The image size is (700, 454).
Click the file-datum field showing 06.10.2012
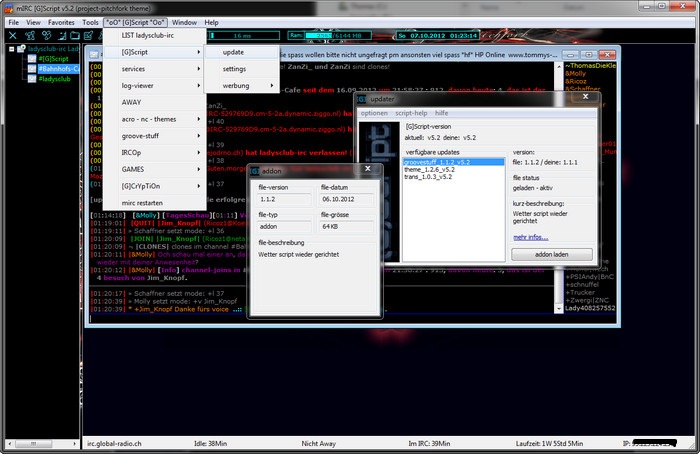(347, 199)
